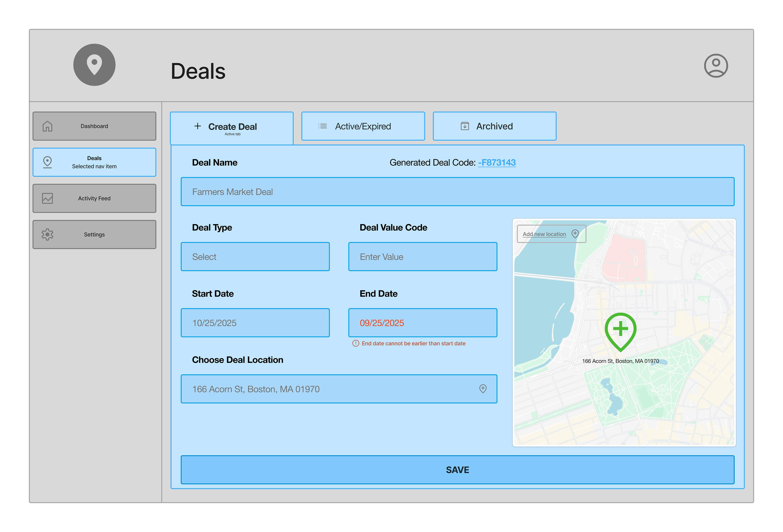Open Activity Feed in sidebar
The width and height of the screenshot is (783, 532).
tap(94, 198)
